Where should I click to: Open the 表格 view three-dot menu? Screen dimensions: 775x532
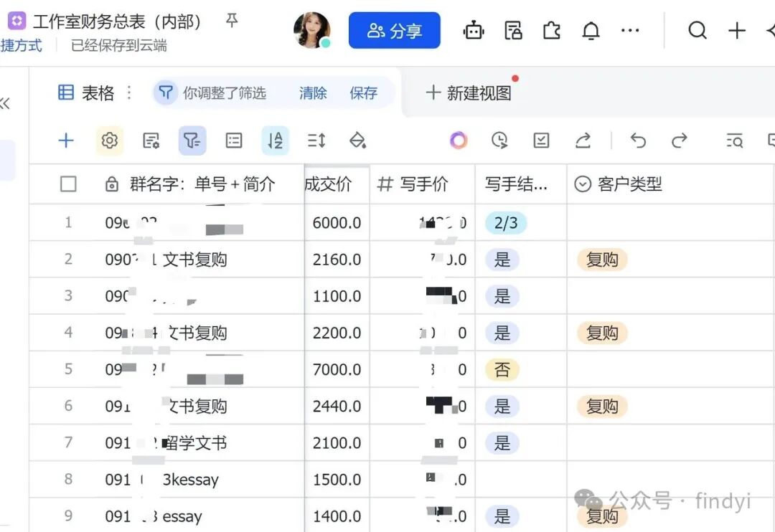click(129, 92)
